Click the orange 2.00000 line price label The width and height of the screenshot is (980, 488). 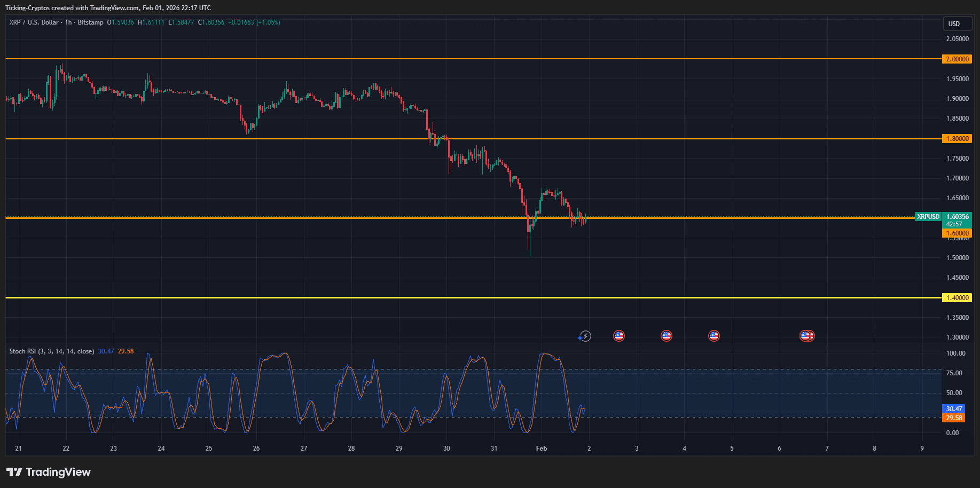pos(956,59)
